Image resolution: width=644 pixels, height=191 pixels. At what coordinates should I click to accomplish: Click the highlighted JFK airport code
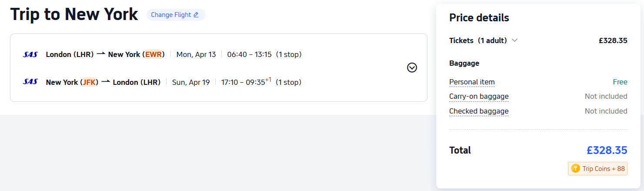tap(89, 82)
